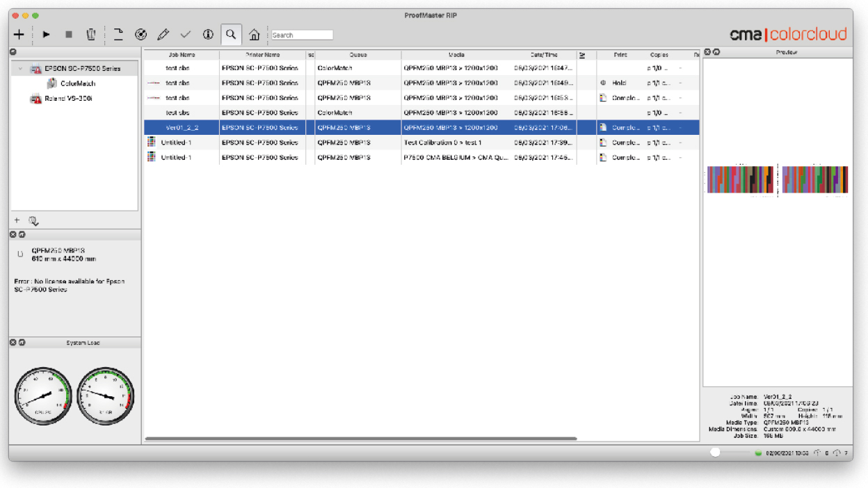Click the plus icon to add a job
Image resolution: width=868 pixels, height=488 pixels.
pos(19,34)
